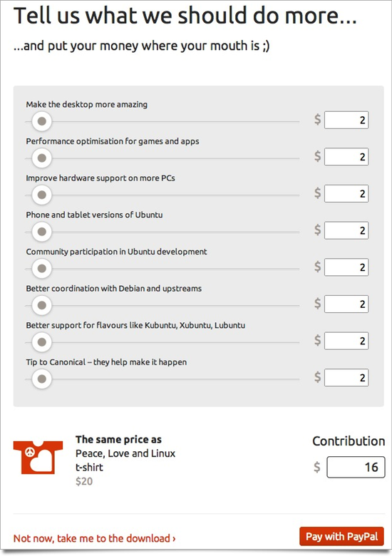Click the 'Improve hardware support on more PCs' slider knob
The height and width of the screenshot is (556, 392).
[42, 195]
